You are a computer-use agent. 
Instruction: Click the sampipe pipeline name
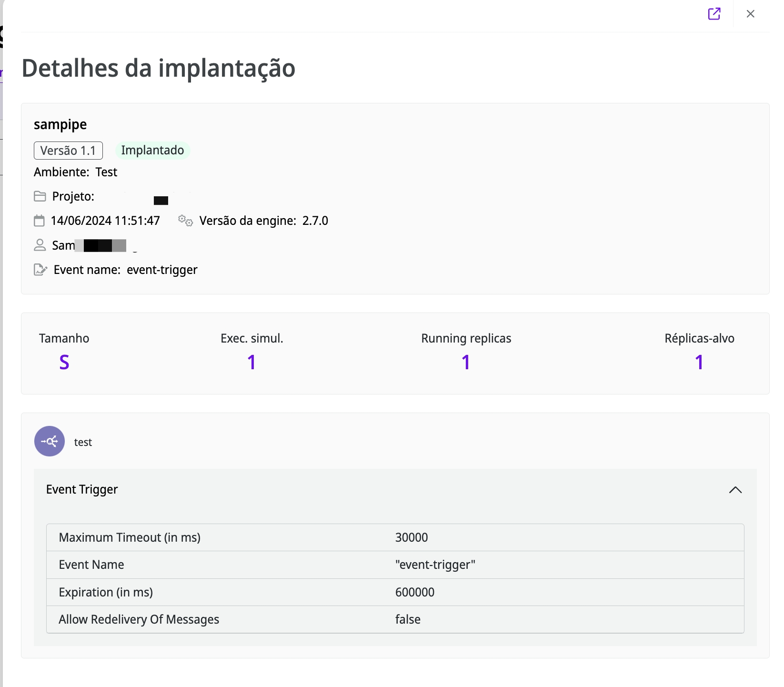tap(60, 124)
